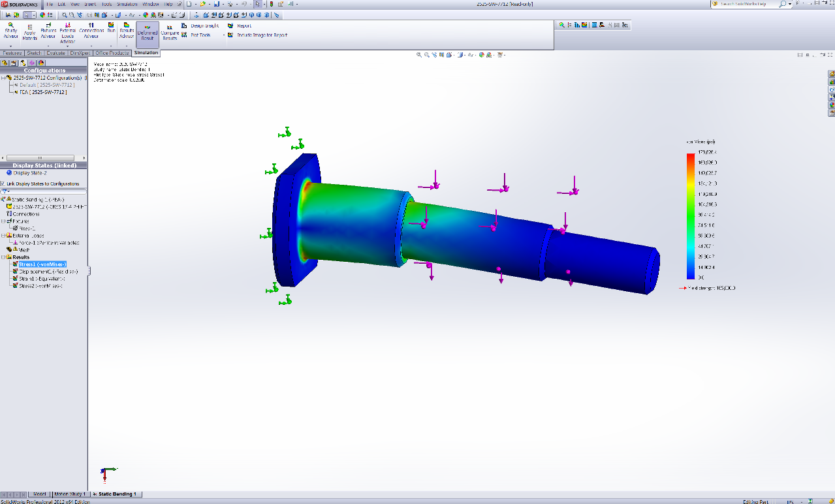
Task: Run the simulation study
Action: [x=111, y=29]
